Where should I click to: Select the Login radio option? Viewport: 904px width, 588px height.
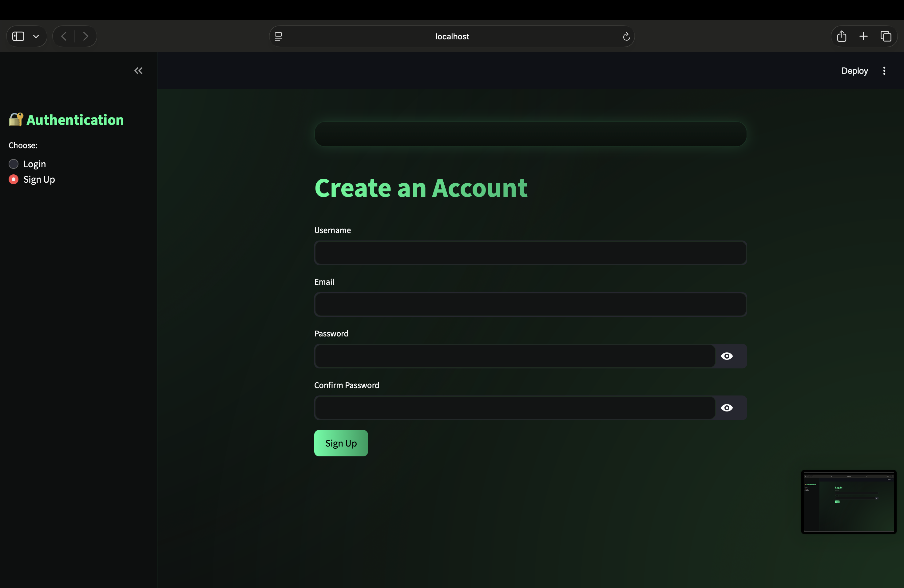coord(14,164)
